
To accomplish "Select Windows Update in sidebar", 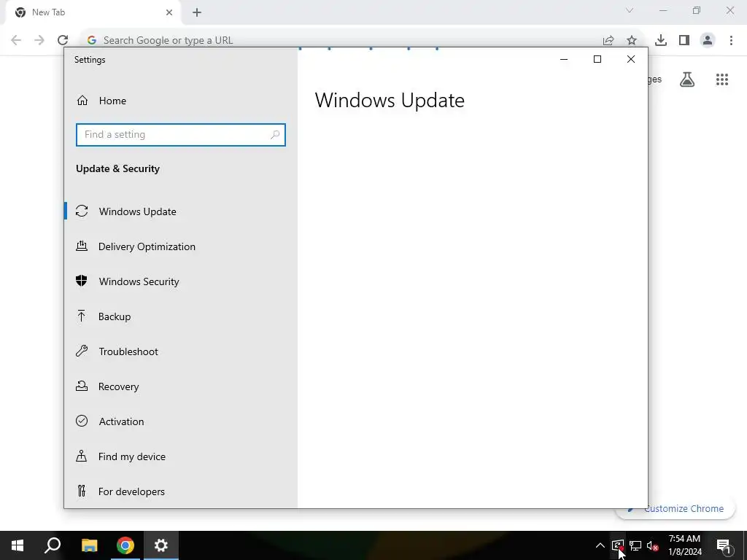I will point(181,211).
